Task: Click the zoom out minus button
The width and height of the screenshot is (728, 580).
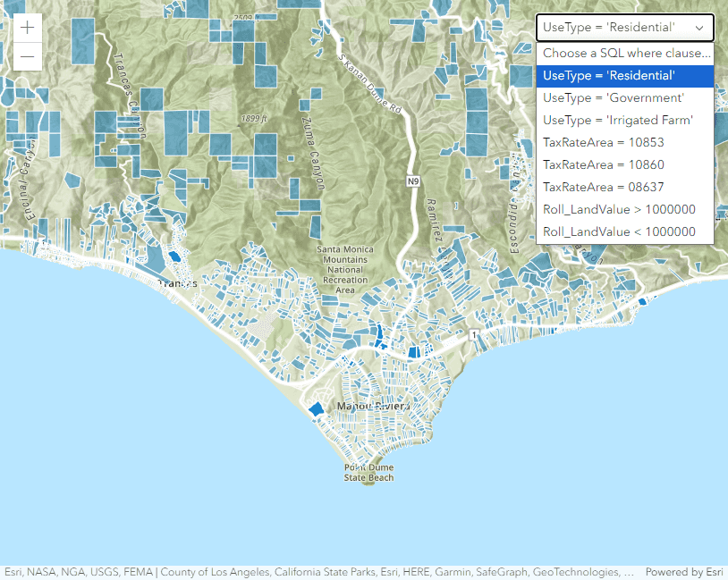Action: click(x=28, y=56)
